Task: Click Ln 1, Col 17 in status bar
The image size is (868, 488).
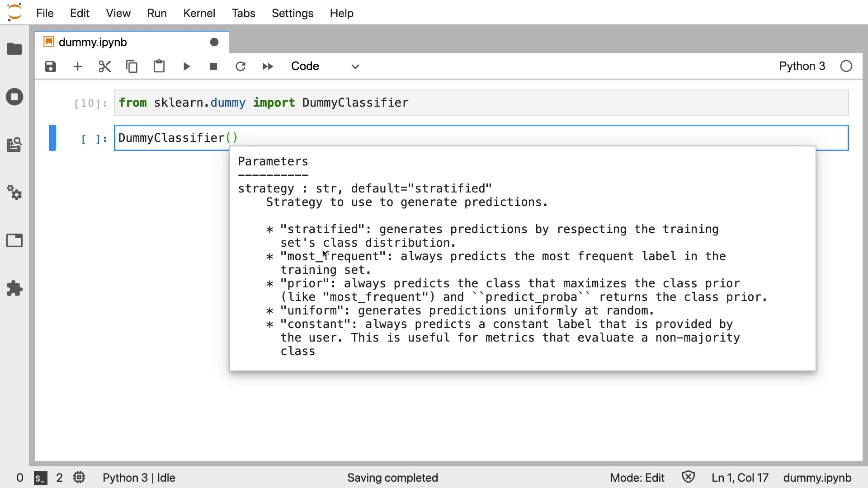Action: [x=740, y=478]
